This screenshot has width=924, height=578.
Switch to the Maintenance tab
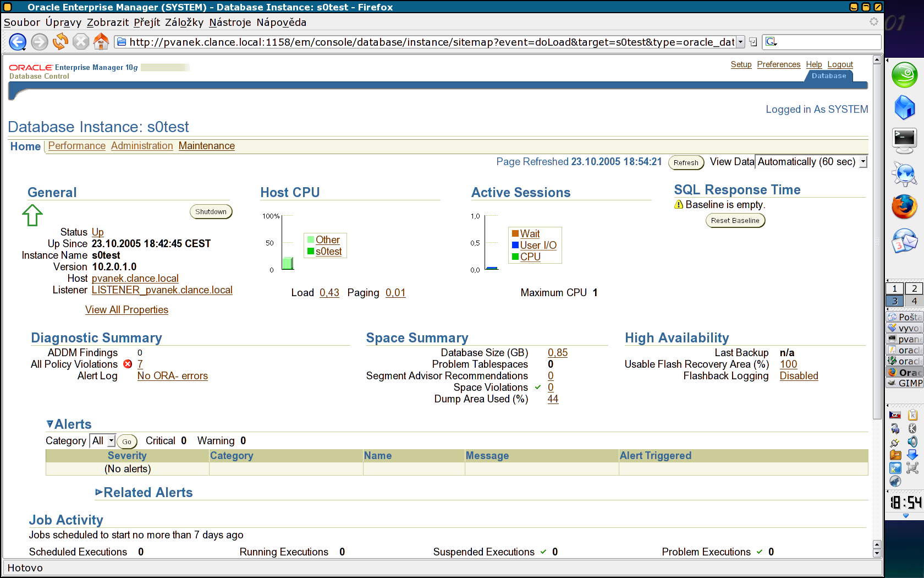[207, 145]
